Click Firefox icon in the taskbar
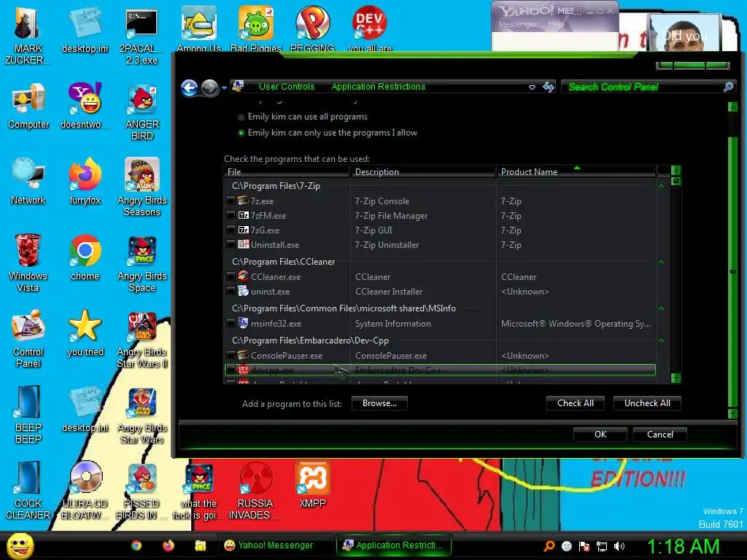 [169, 545]
